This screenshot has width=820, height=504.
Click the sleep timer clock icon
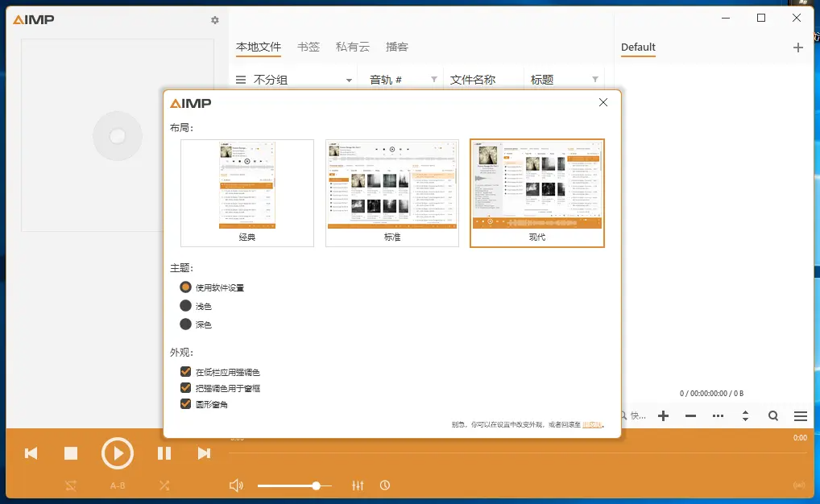[385, 485]
